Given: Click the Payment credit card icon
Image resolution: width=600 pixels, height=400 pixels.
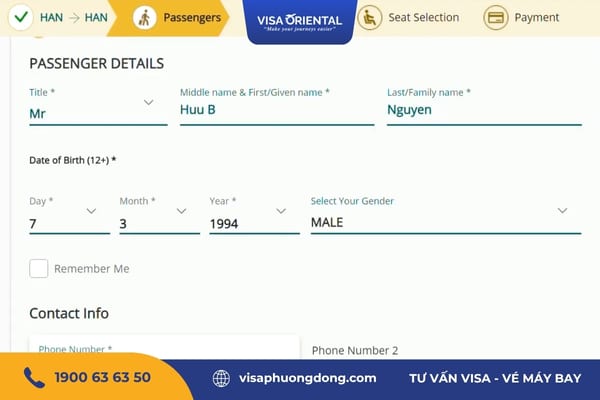Looking at the screenshot, I should coord(496,18).
